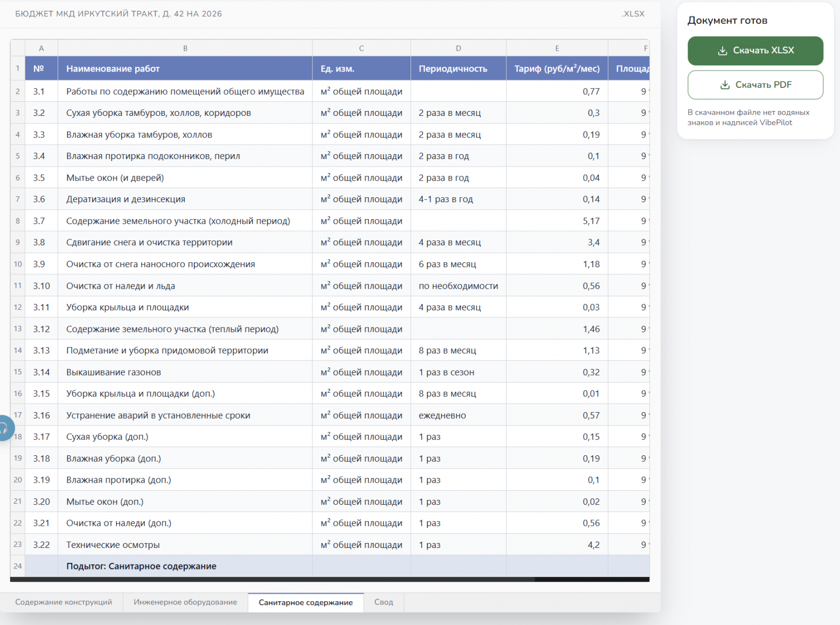Select row number 1 header
840x625 pixels.
click(18, 68)
